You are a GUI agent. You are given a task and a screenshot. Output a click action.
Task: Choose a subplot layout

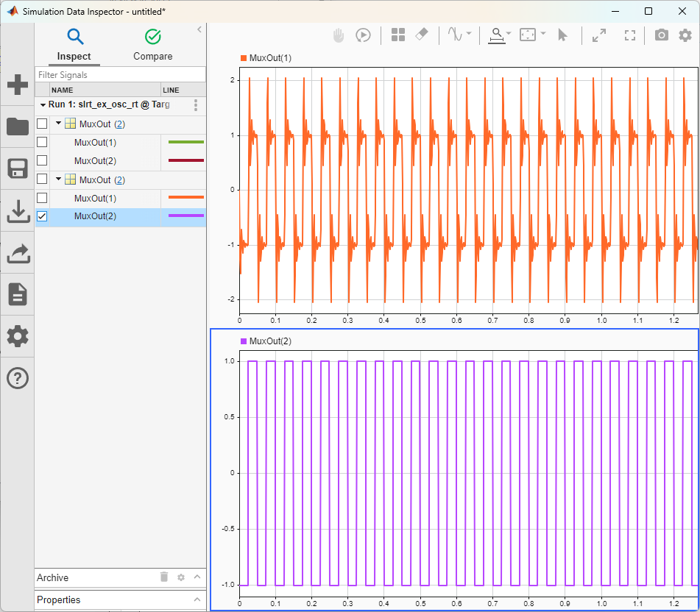point(398,35)
